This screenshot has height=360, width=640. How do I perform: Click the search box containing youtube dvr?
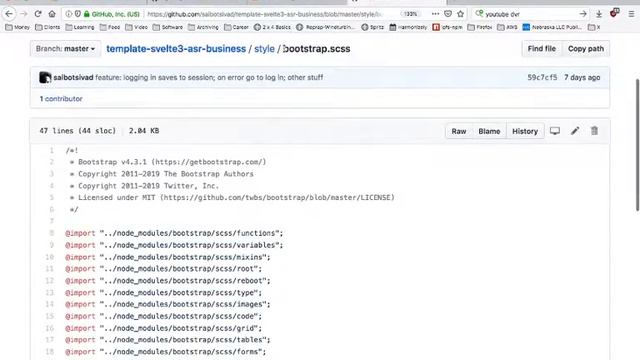[530, 14]
